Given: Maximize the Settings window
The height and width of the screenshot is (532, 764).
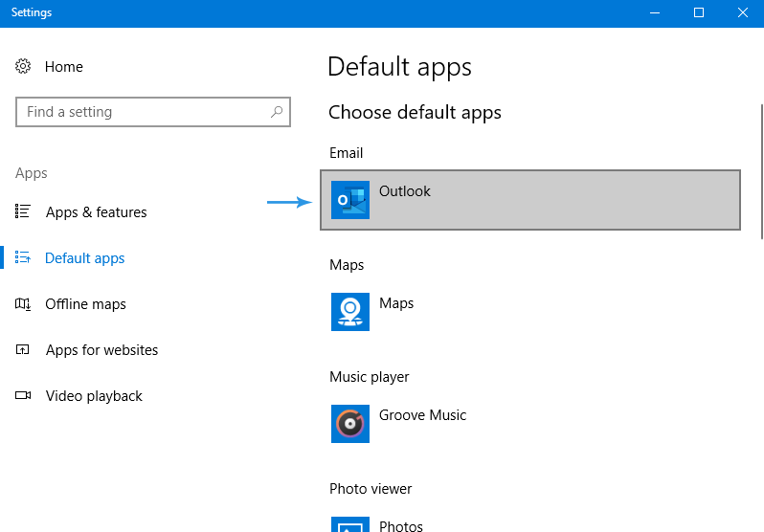Looking at the screenshot, I should click(699, 12).
